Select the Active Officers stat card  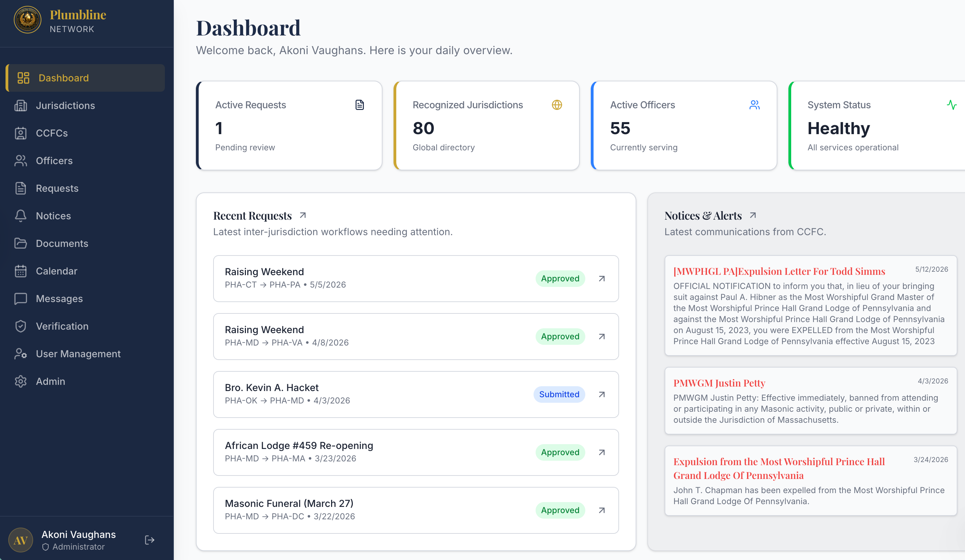pyautogui.click(x=684, y=126)
